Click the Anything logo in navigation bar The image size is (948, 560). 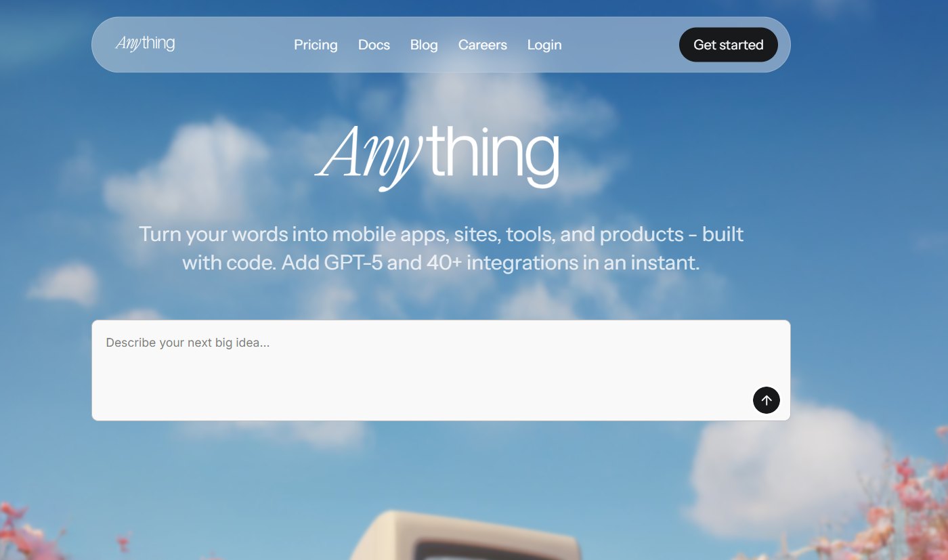[x=146, y=44]
